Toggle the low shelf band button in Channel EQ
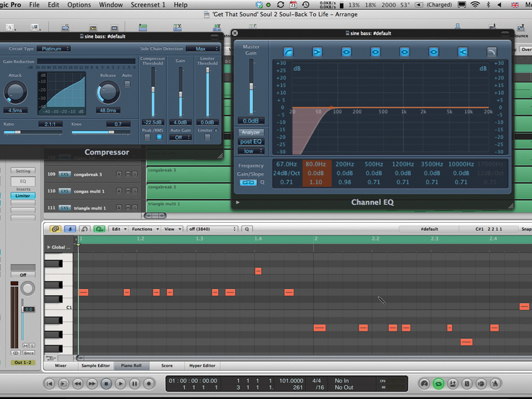The image size is (532, 399). tap(317, 52)
